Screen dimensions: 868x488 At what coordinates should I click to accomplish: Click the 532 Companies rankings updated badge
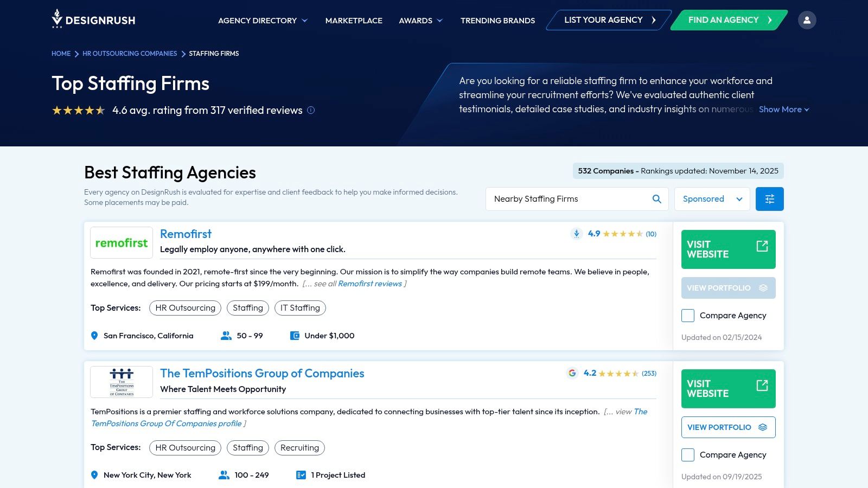coord(678,171)
